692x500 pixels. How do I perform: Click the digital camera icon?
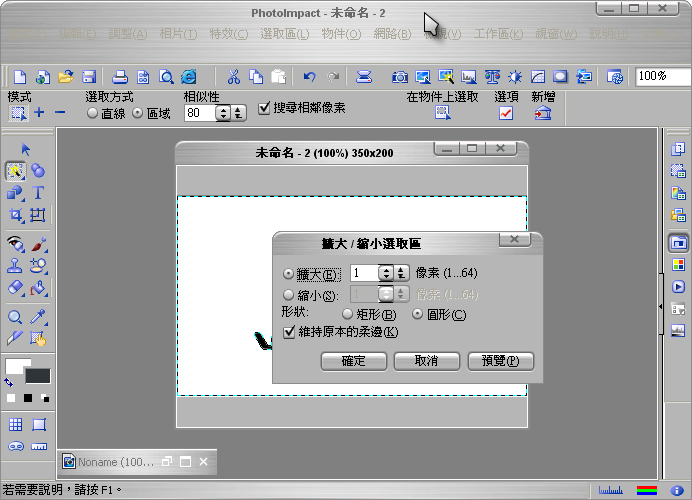click(x=400, y=77)
